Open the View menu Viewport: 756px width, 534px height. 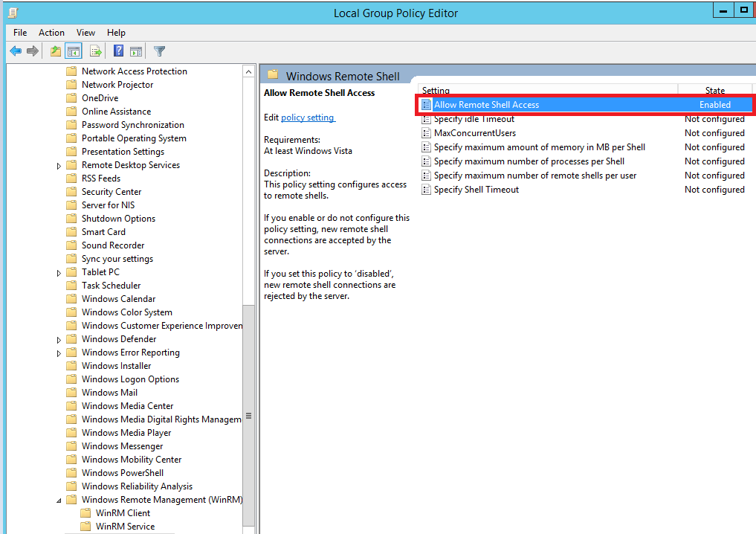point(85,32)
